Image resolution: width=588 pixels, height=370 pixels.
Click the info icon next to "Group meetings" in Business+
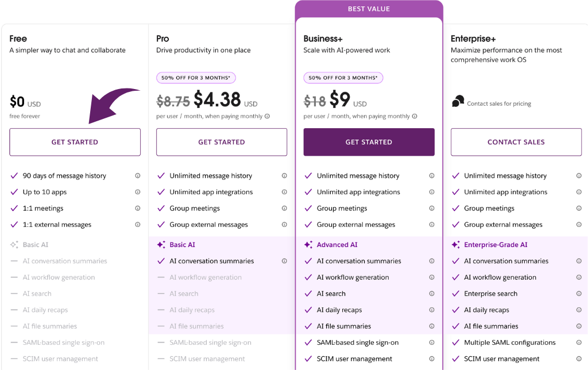431,208
